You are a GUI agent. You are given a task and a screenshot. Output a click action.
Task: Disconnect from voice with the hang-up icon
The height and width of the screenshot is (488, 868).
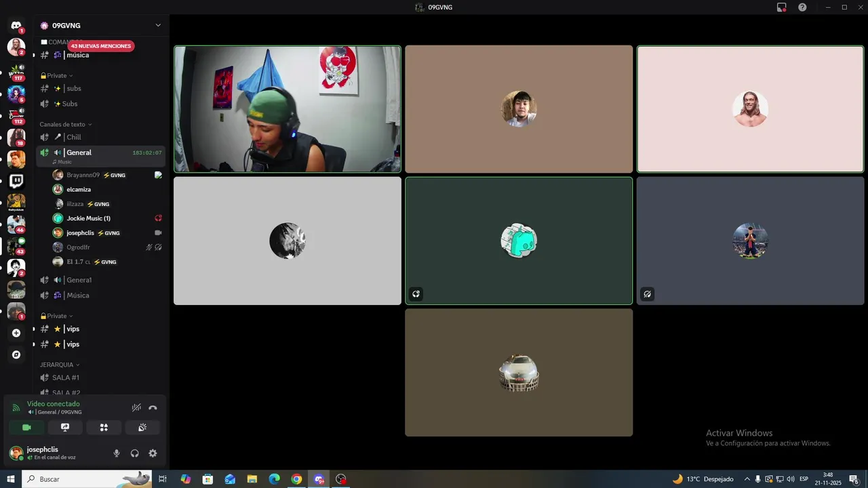coord(153,408)
